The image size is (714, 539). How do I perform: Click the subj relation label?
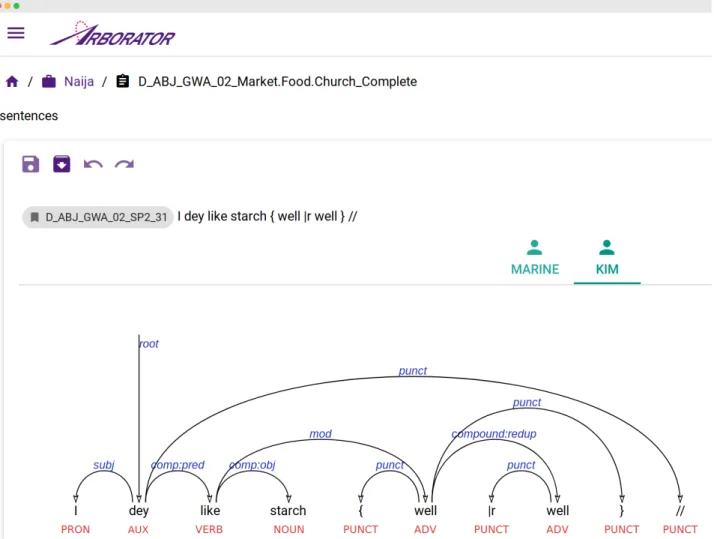(104, 465)
